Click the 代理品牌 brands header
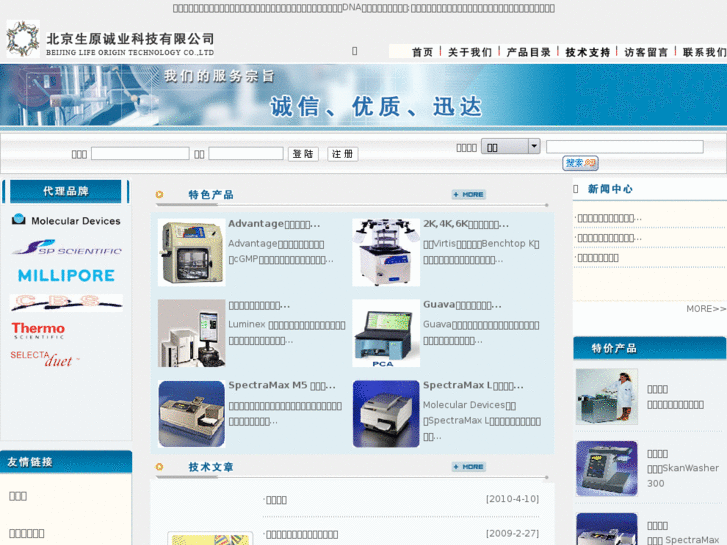 [65, 191]
